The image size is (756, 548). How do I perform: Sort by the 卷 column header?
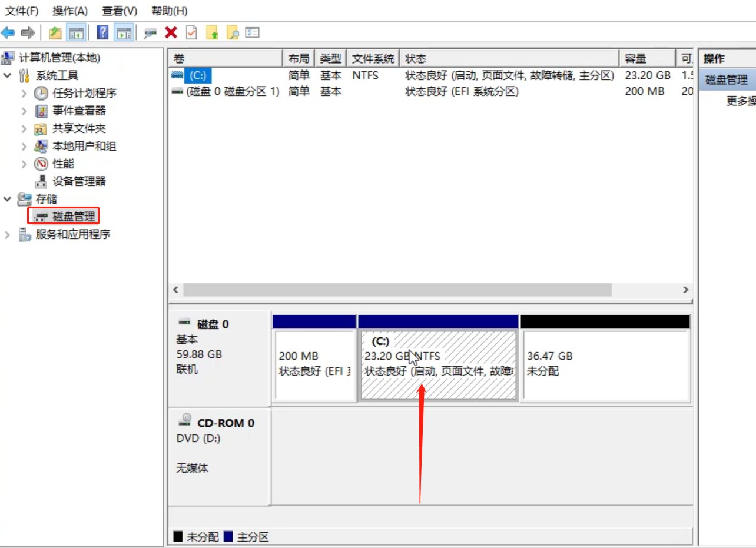tap(226, 58)
